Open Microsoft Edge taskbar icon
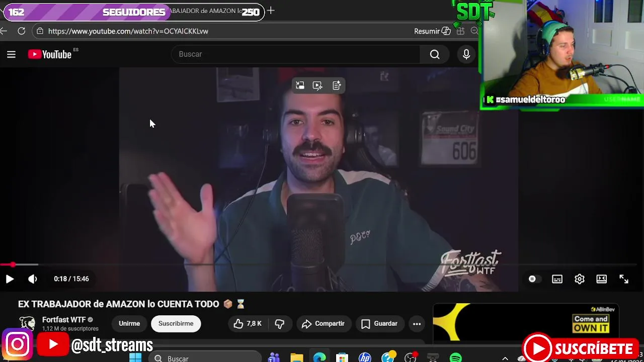Viewport: 644px width, 362px height. [x=319, y=358]
